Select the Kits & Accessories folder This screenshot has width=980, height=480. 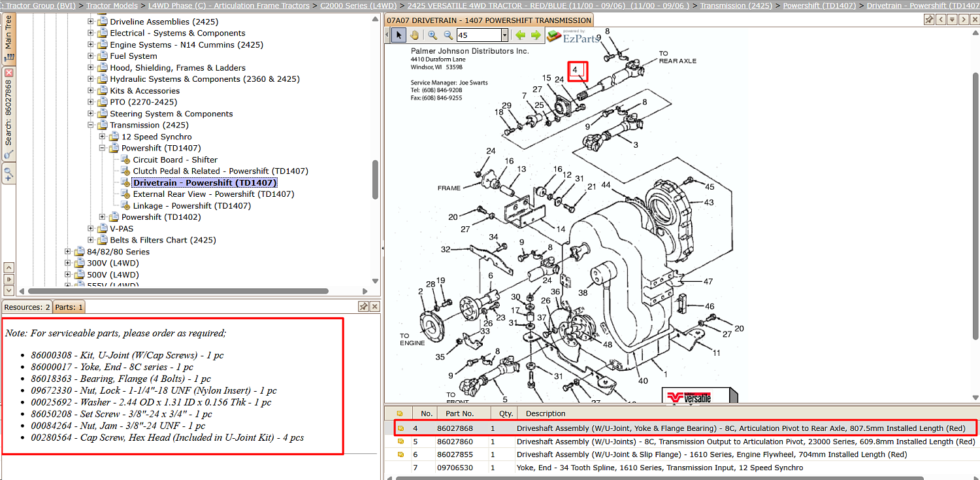pyautogui.click(x=144, y=91)
